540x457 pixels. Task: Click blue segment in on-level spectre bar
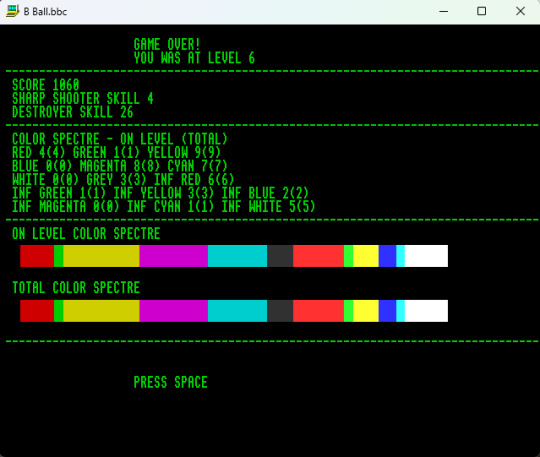point(387,256)
